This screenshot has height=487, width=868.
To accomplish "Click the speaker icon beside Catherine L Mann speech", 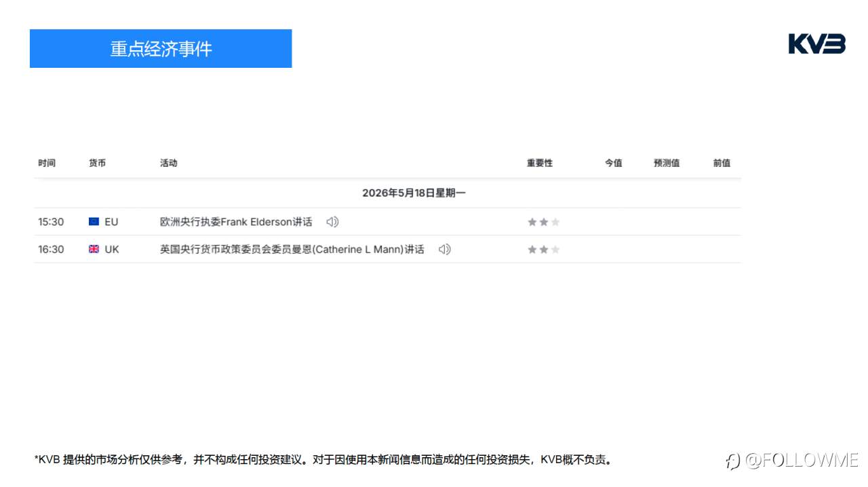I will [444, 249].
